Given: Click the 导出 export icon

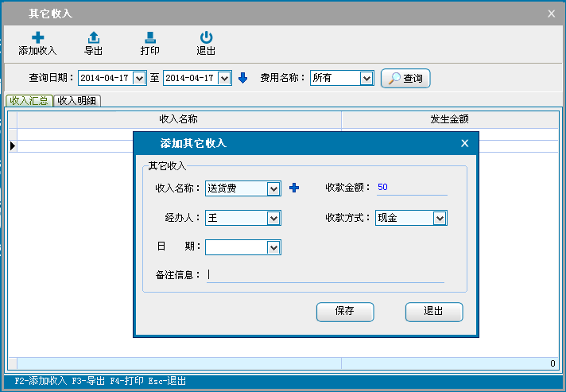Looking at the screenshot, I should tap(94, 37).
